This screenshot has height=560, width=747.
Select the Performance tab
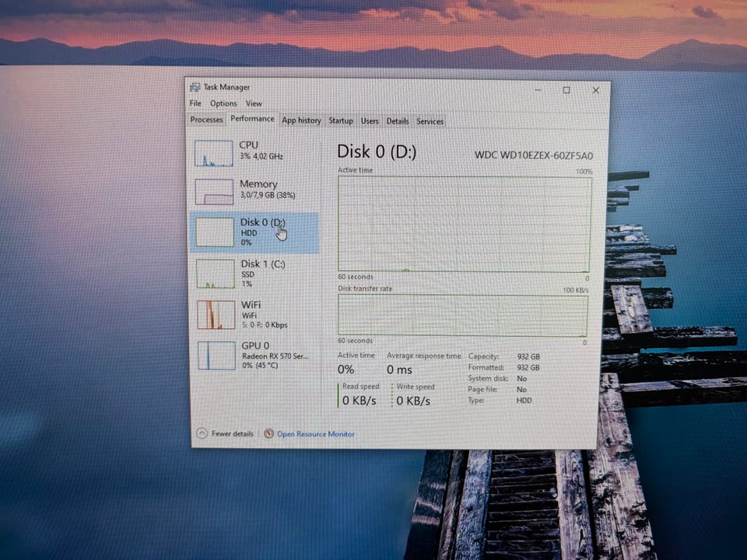(x=252, y=118)
